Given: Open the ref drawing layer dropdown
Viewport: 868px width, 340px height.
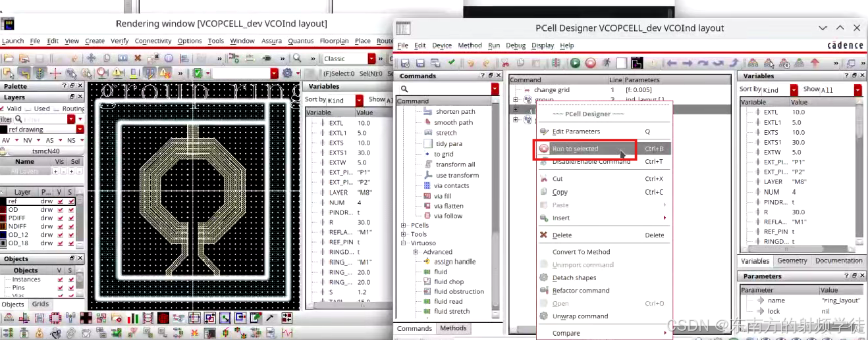Looking at the screenshot, I should 80,130.
